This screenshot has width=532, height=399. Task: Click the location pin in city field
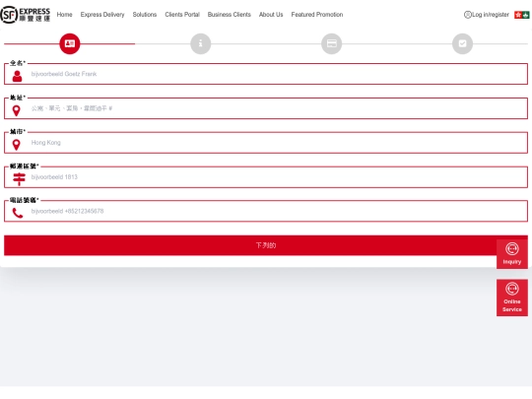[17, 145]
